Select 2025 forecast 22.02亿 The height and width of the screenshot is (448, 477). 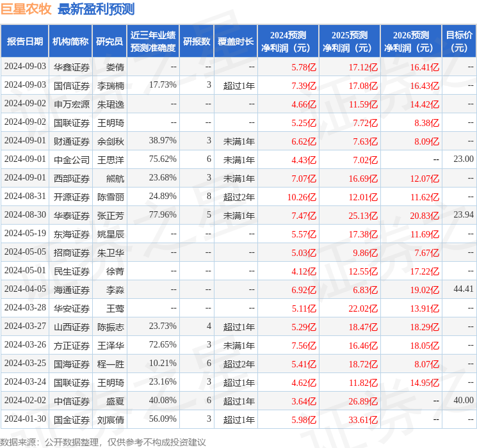[x=363, y=308]
